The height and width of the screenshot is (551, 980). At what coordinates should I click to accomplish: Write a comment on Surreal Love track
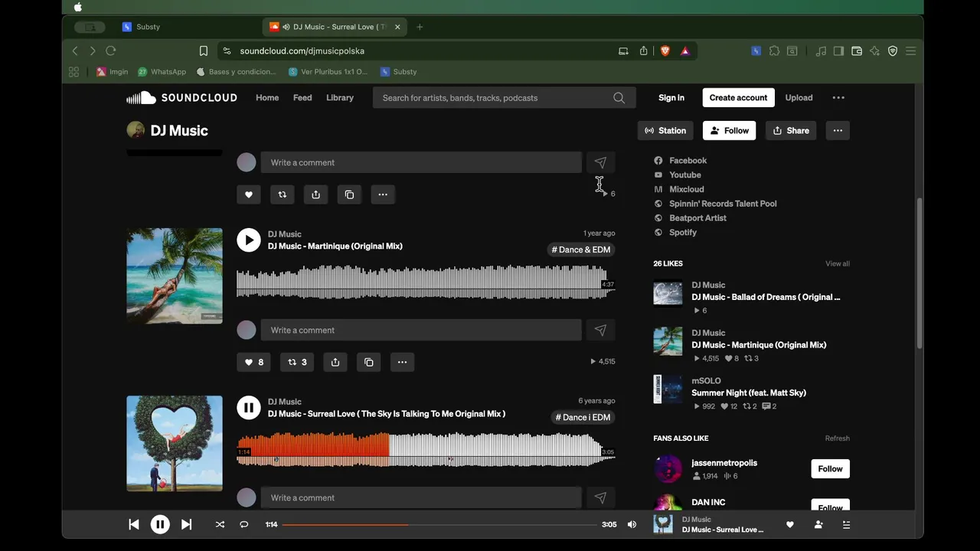coord(421,497)
